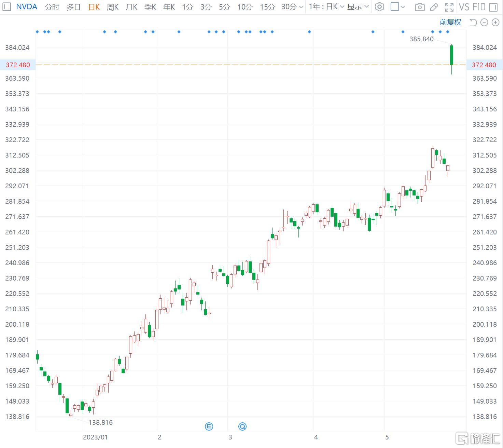
Task: Enter fullscreen chart mode
Action: click(x=449, y=7)
